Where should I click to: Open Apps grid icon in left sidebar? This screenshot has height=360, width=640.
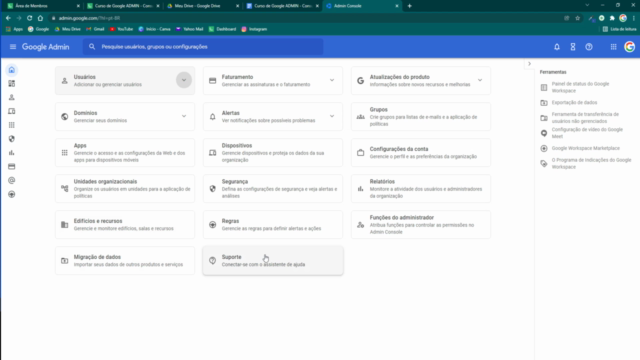(x=11, y=125)
